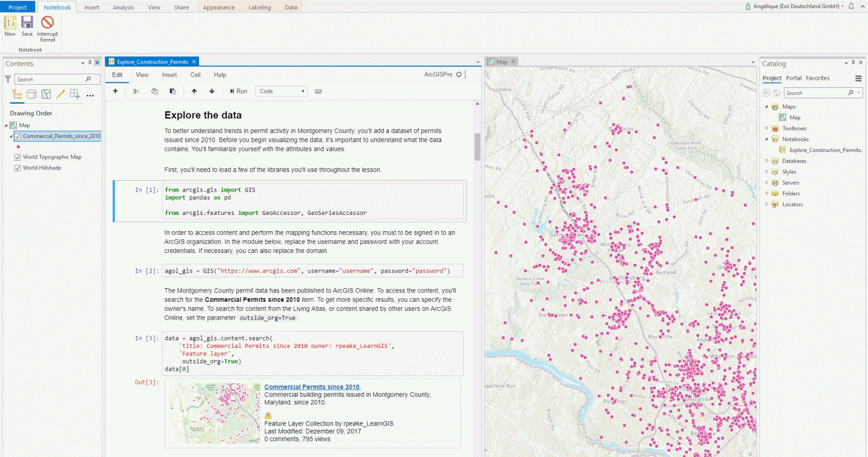
Task: Collapse Commercial_Permits_since_2010 layer legend
Action: (11, 136)
